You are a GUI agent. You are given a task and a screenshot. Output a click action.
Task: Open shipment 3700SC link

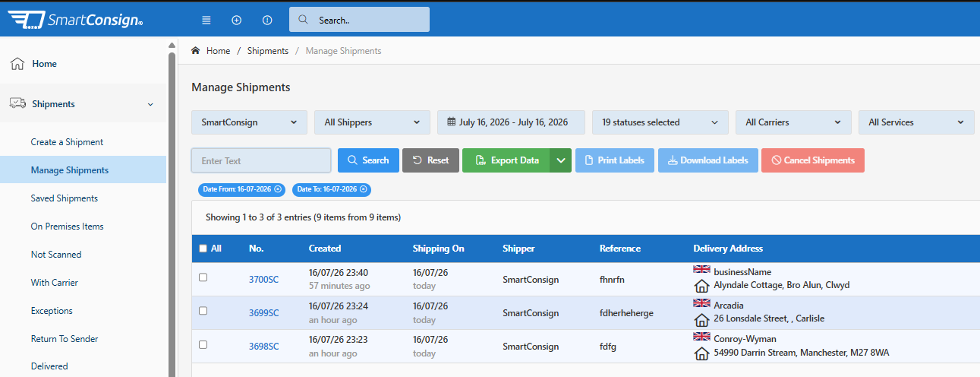[263, 280]
